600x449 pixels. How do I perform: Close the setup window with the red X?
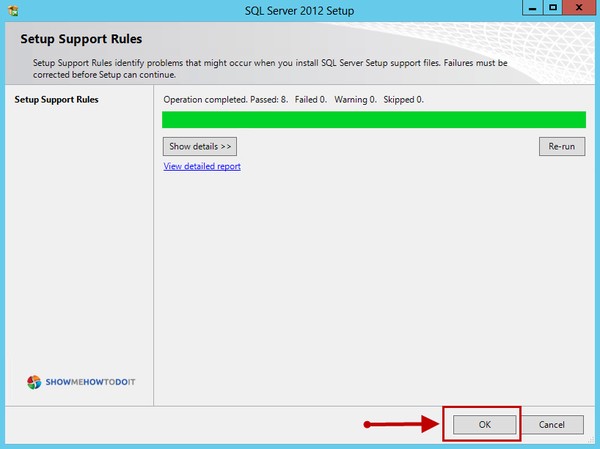coord(578,10)
